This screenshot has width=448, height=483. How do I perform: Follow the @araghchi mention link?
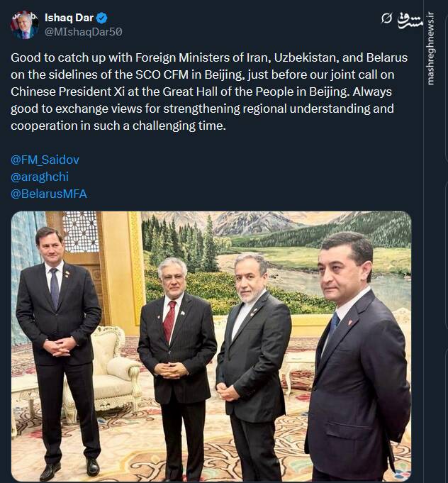[40, 177]
